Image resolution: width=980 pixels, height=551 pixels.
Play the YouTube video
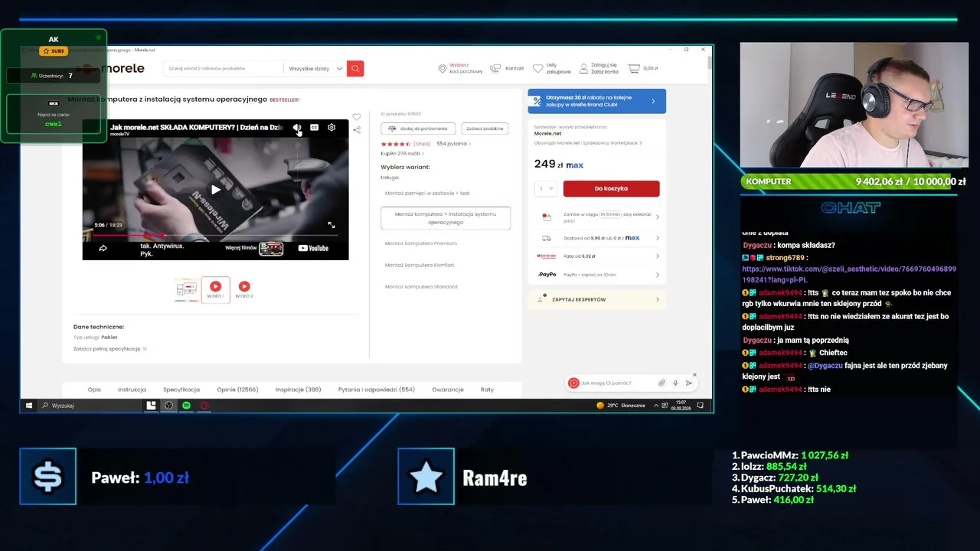click(216, 189)
